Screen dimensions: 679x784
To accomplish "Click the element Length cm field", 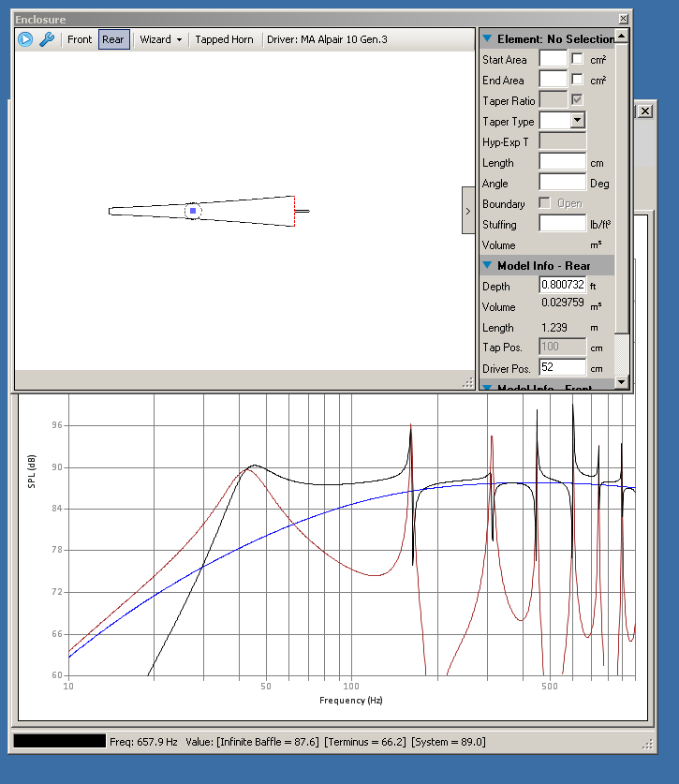I will [563, 162].
